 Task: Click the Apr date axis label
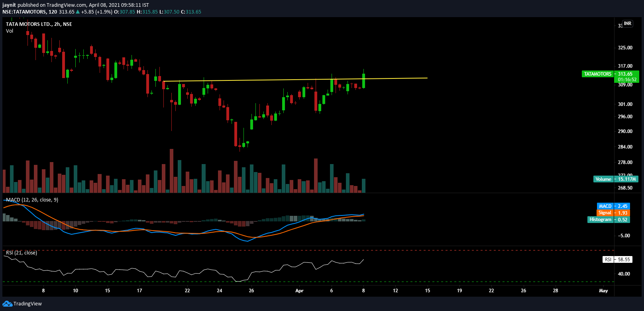click(x=299, y=291)
